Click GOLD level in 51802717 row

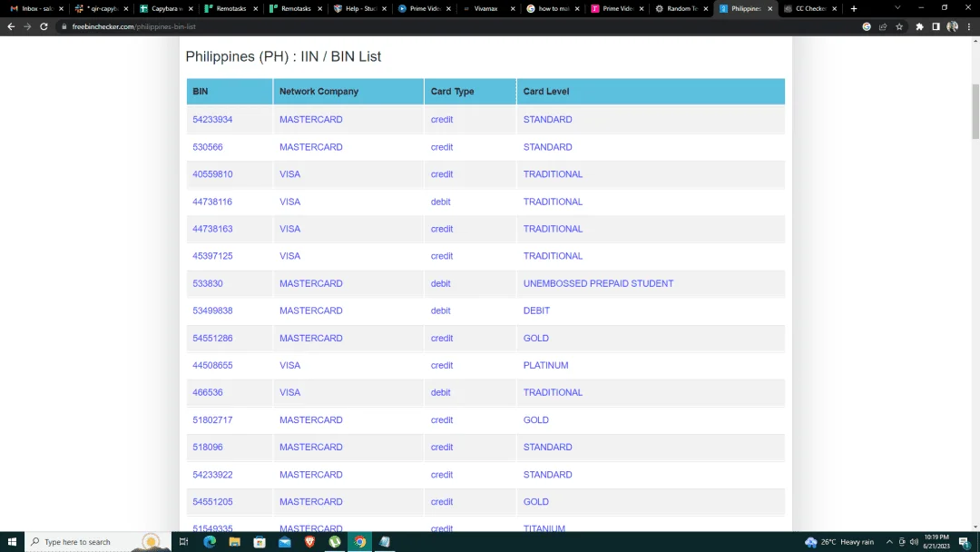coord(535,419)
